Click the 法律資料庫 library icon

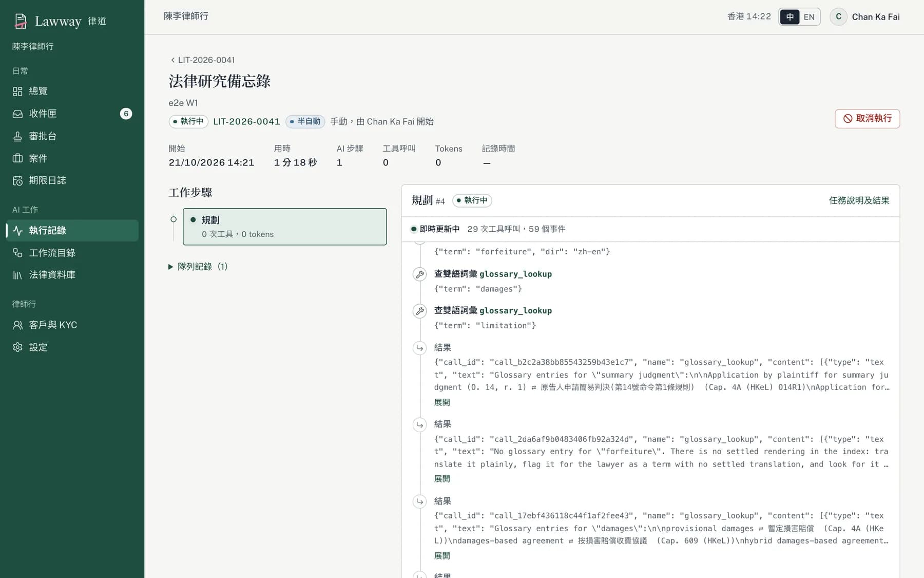coord(17,275)
